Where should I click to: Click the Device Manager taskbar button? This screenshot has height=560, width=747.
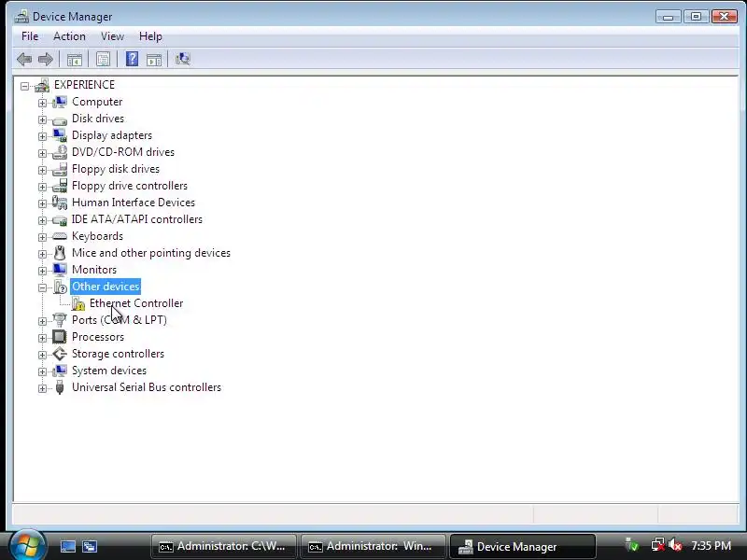pos(523,546)
